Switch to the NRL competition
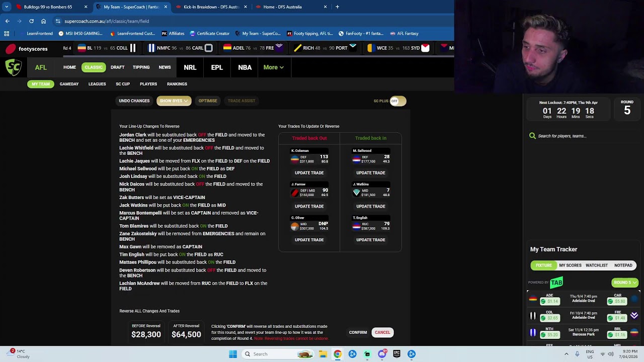 (190, 67)
